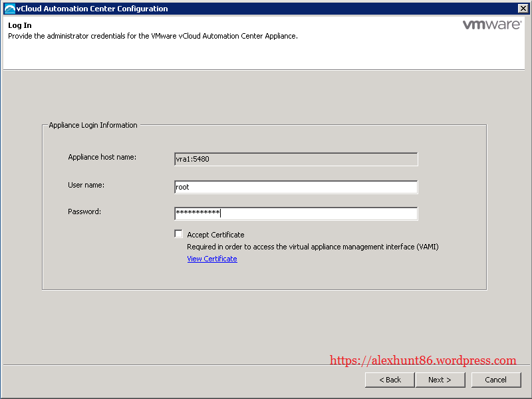532x399 pixels.
Task: Close the vCloud Automation Center Configuration window
Action: click(x=523, y=9)
